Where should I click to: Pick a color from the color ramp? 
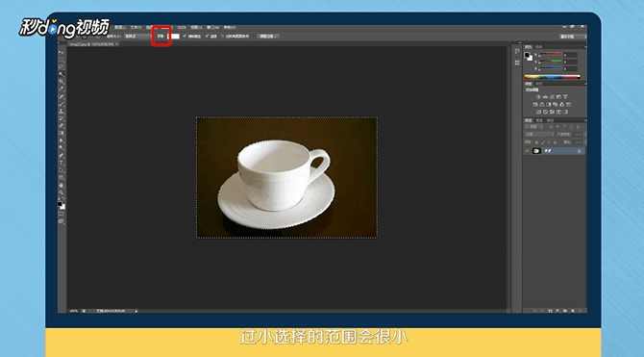(553, 77)
